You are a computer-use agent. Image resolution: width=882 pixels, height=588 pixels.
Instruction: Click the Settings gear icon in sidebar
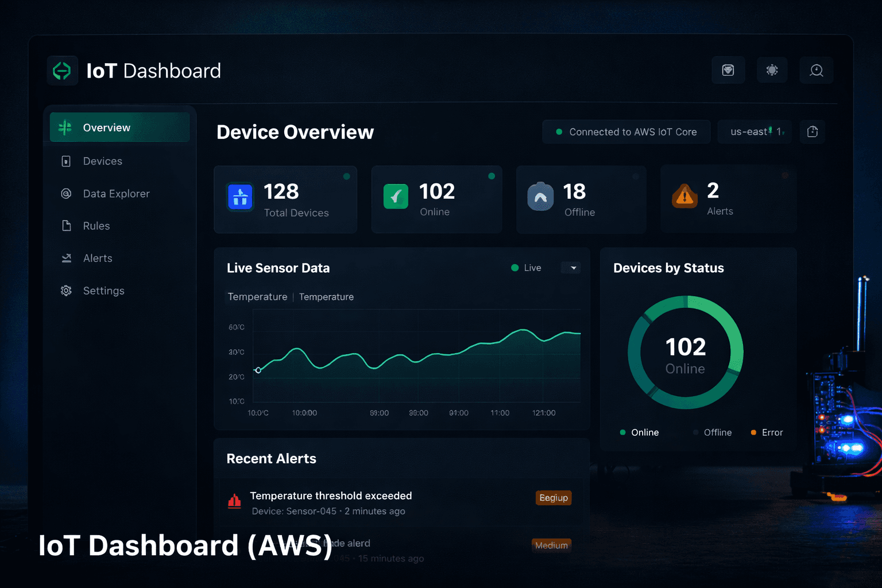[66, 291]
